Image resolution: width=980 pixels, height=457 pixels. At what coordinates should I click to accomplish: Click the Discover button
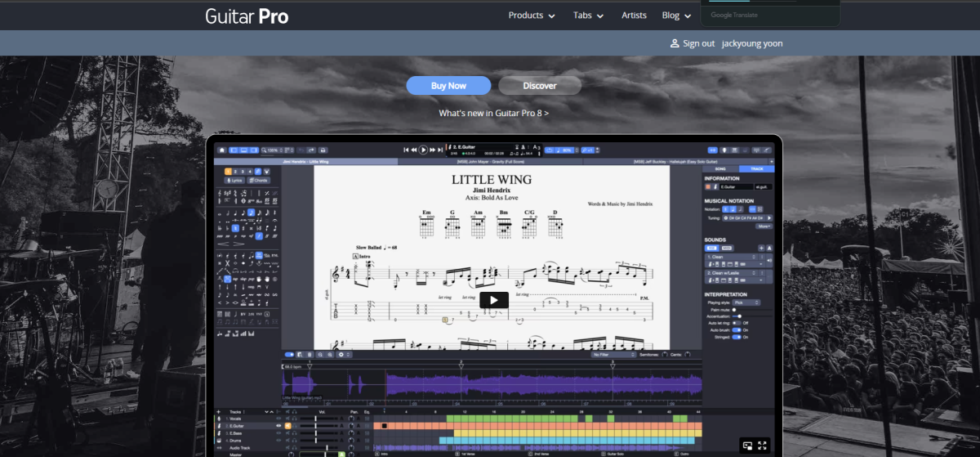click(x=540, y=86)
